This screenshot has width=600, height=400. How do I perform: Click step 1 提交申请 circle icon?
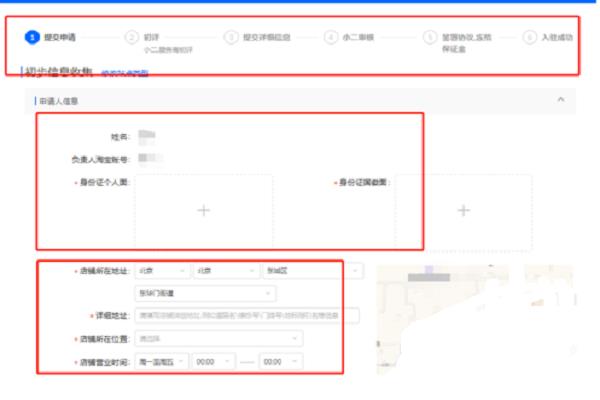point(33,37)
